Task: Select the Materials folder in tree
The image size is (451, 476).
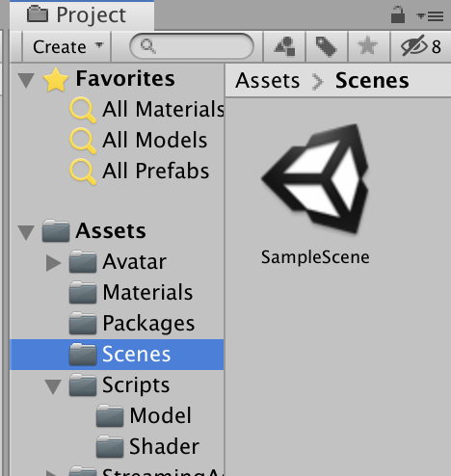Action: coord(131,293)
